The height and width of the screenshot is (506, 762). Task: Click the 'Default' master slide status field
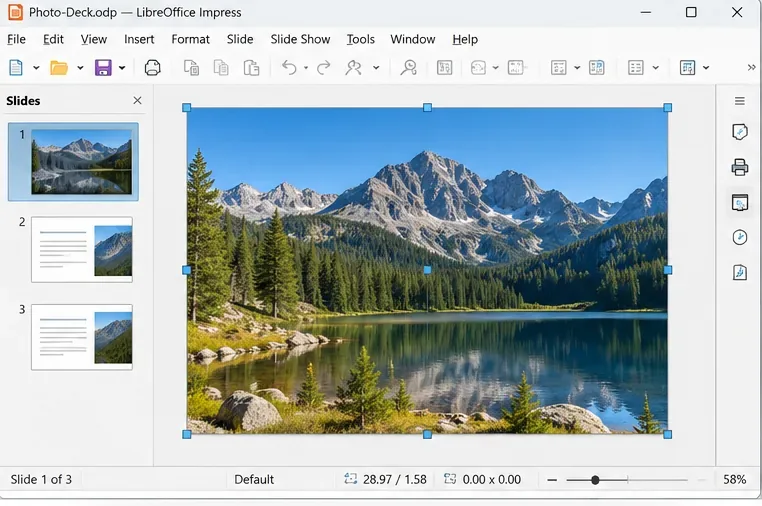pyautogui.click(x=254, y=480)
